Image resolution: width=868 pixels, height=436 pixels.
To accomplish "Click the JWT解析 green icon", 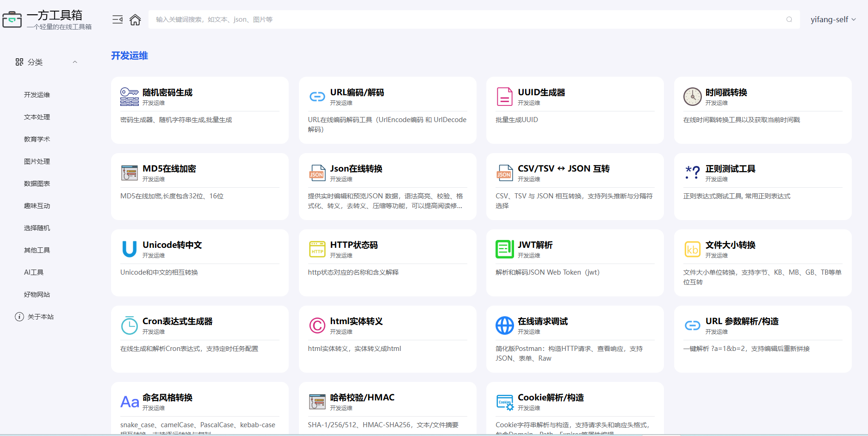I will point(505,249).
